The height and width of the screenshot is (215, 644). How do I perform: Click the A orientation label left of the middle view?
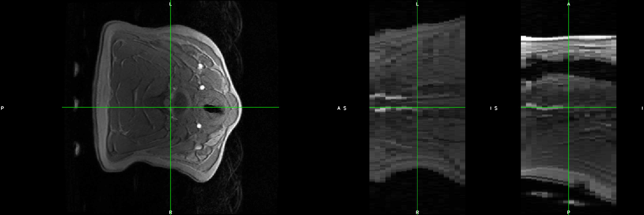point(339,108)
